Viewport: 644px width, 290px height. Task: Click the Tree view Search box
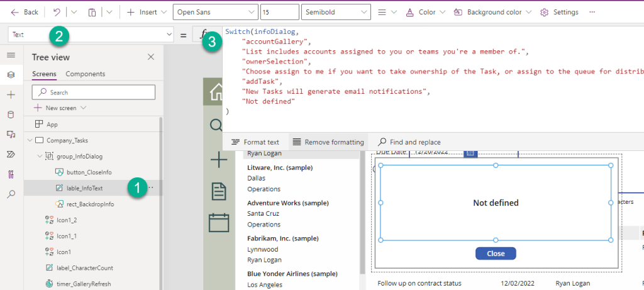(93, 92)
